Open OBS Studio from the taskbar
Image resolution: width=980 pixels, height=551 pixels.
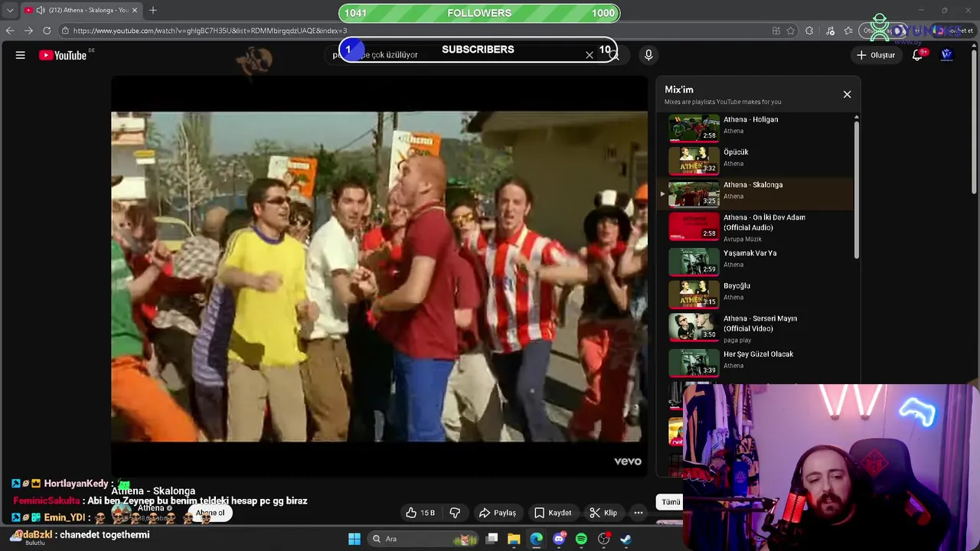tap(604, 539)
